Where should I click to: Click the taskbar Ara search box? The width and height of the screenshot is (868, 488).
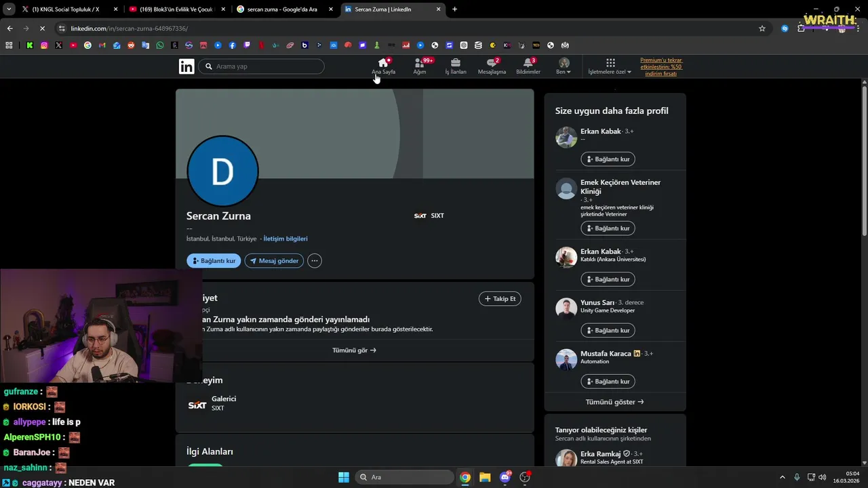coord(405,477)
